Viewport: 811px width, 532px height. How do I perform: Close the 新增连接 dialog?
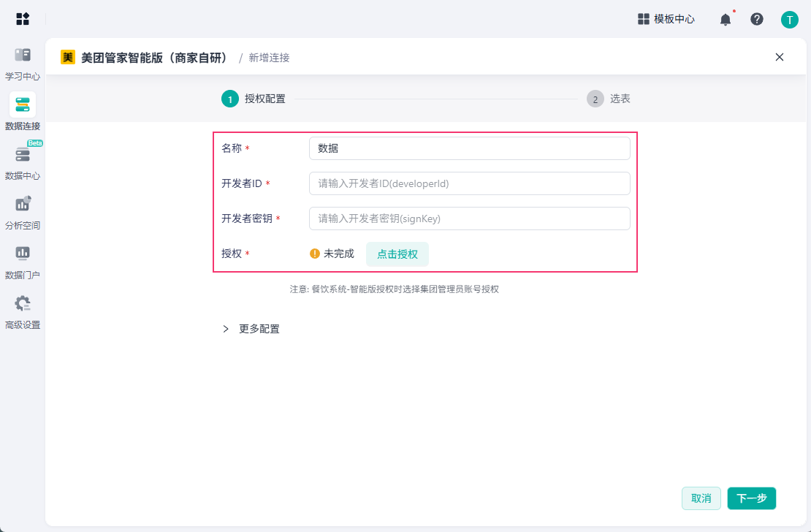point(780,57)
